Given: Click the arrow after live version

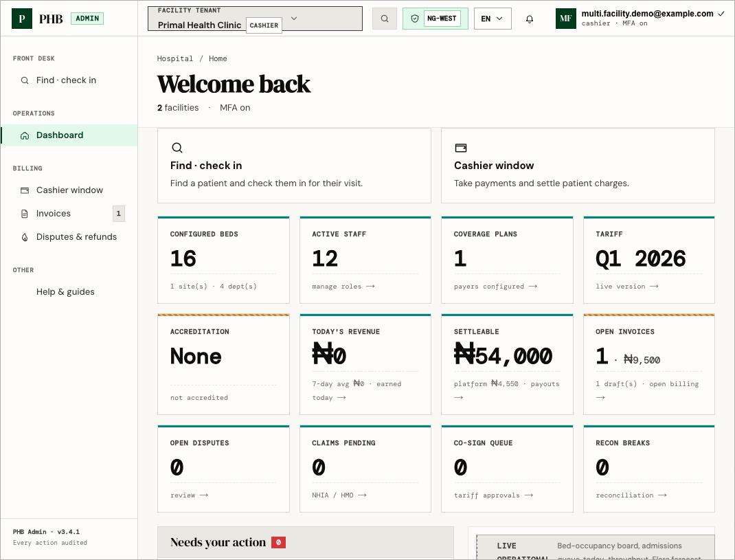Looking at the screenshot, I should (655, 286).
